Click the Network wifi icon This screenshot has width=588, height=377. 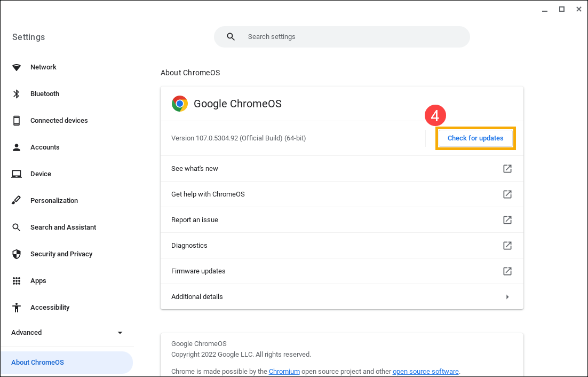pos(17,67)
